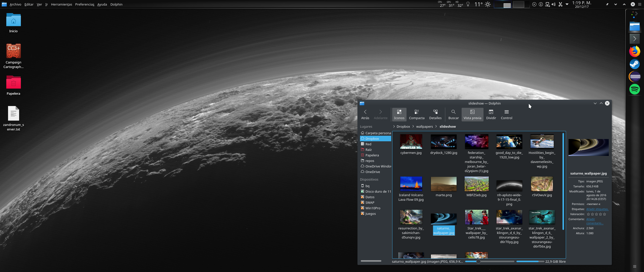Screen dimensions: 644x272
Task: Select Dropbox in Lugares panel
Action: [376, 139]
